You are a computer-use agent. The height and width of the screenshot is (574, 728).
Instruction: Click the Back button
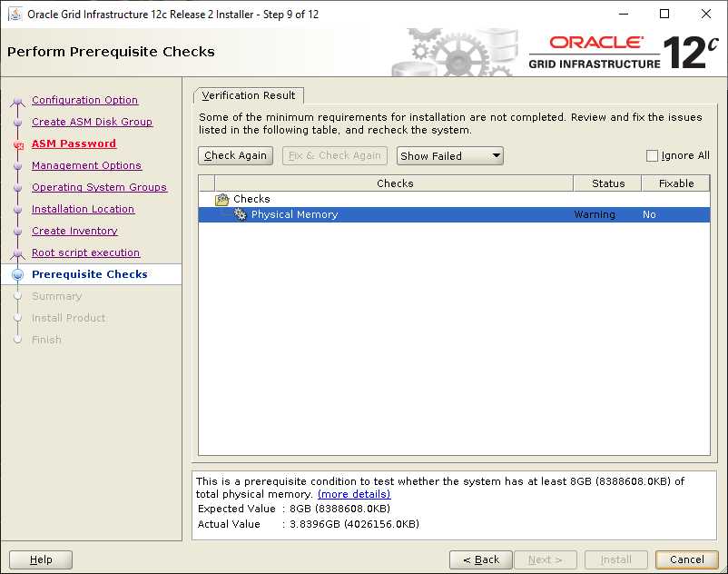(x=481, y=559)
